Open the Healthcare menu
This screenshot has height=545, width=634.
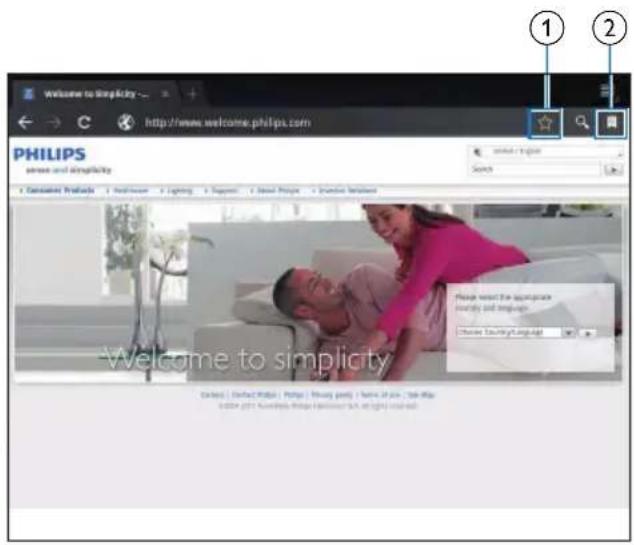pos(130,190)
